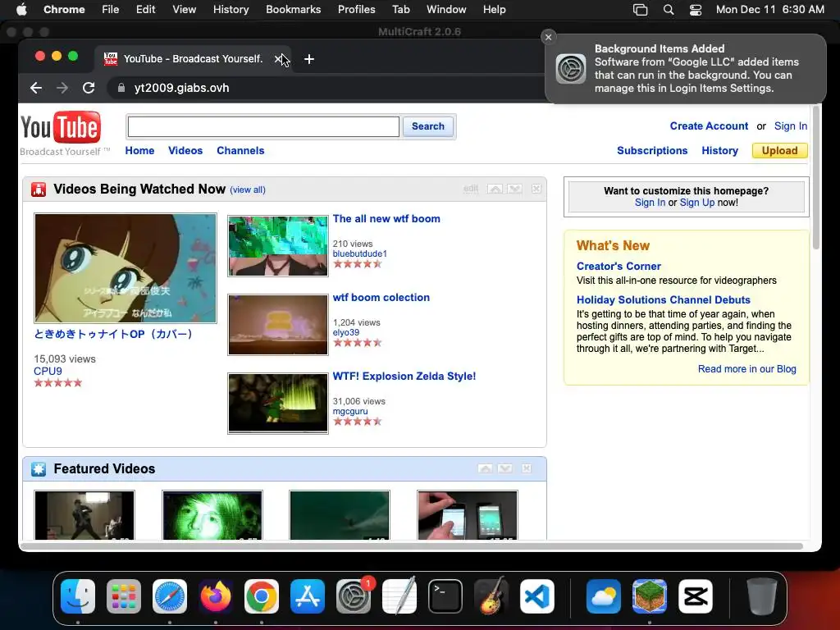Screen dimensions: 840x630
Task: Open the Videos navigation link
Action: click(x=185, y=151)
